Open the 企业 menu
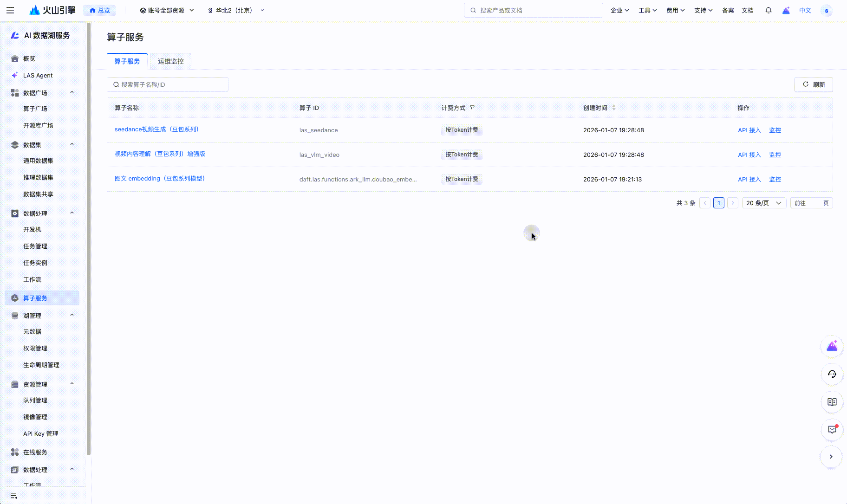Screen dimensions: 847x504 [620, 10]
